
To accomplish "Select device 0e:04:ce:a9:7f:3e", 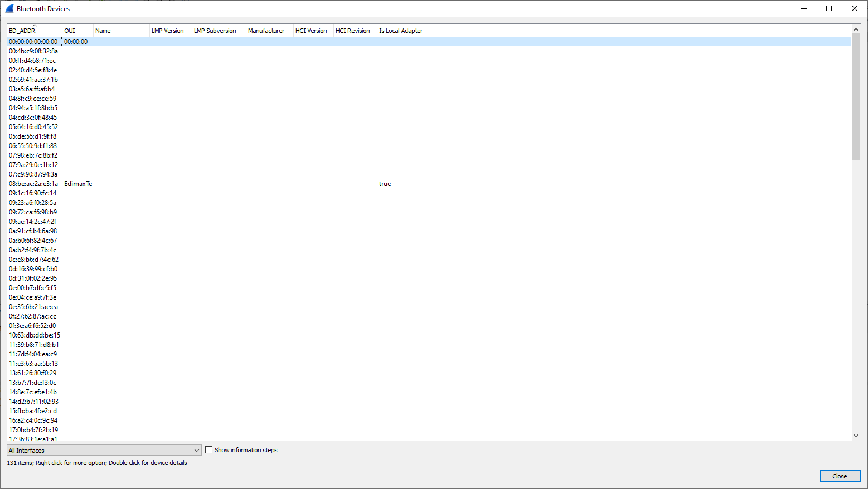I will 32,297.
